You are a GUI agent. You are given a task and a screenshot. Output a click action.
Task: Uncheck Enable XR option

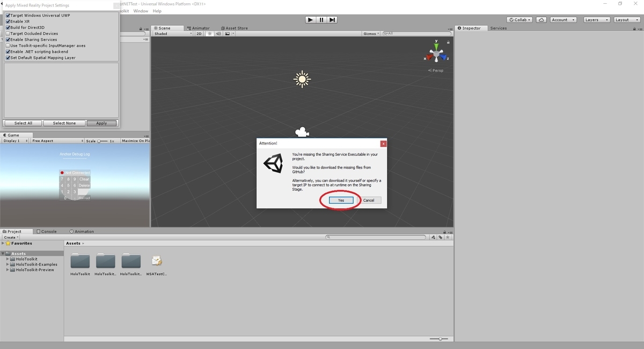pos(8,21)
